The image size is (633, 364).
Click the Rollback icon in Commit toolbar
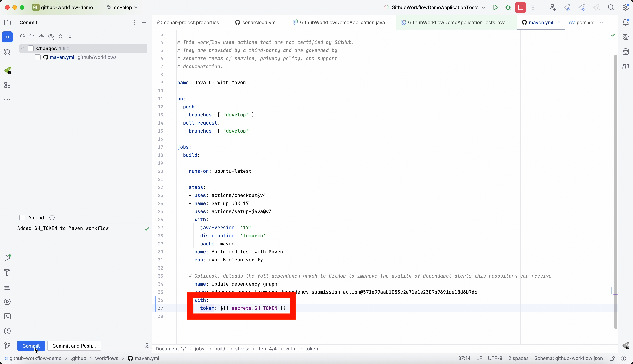(x=32, y=36)
